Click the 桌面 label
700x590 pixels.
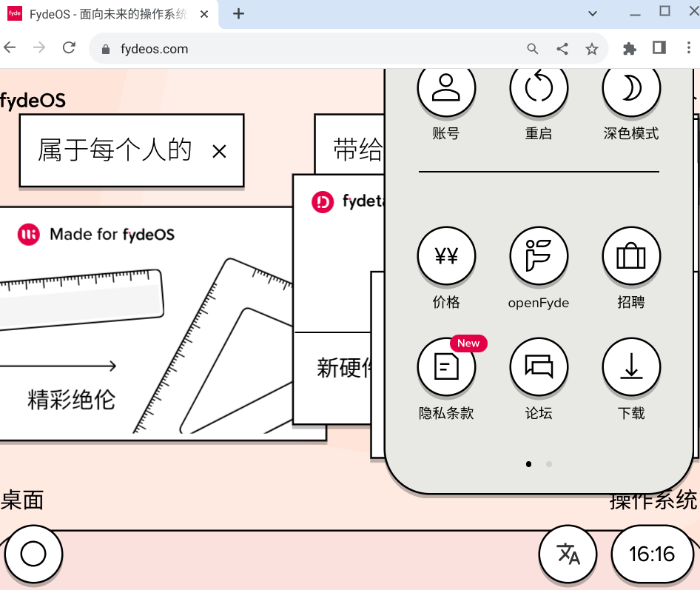[22, 500]
